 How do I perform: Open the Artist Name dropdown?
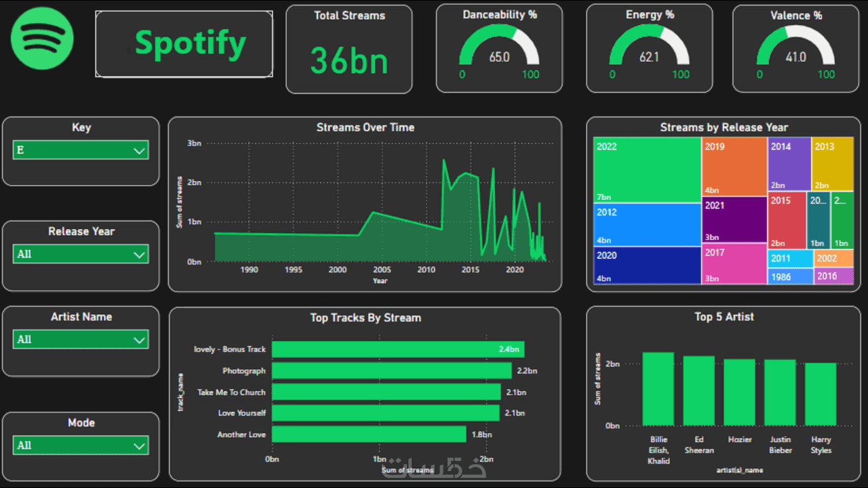81,340
